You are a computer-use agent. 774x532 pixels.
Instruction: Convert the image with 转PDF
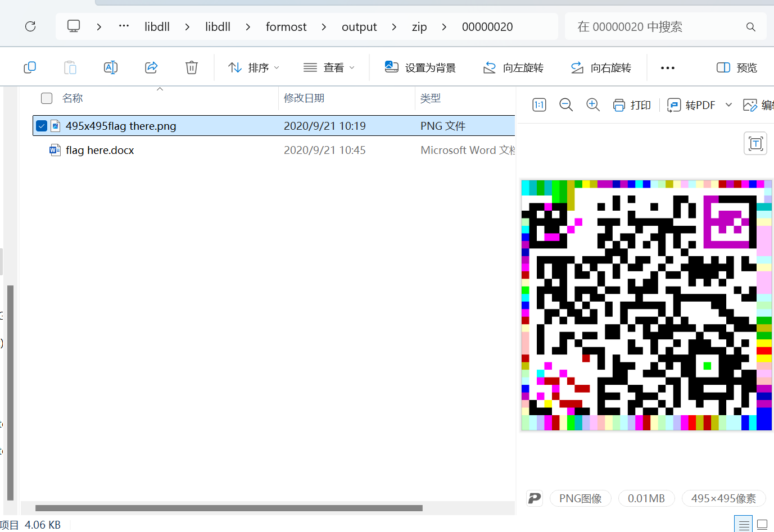(x=691, y=105)
